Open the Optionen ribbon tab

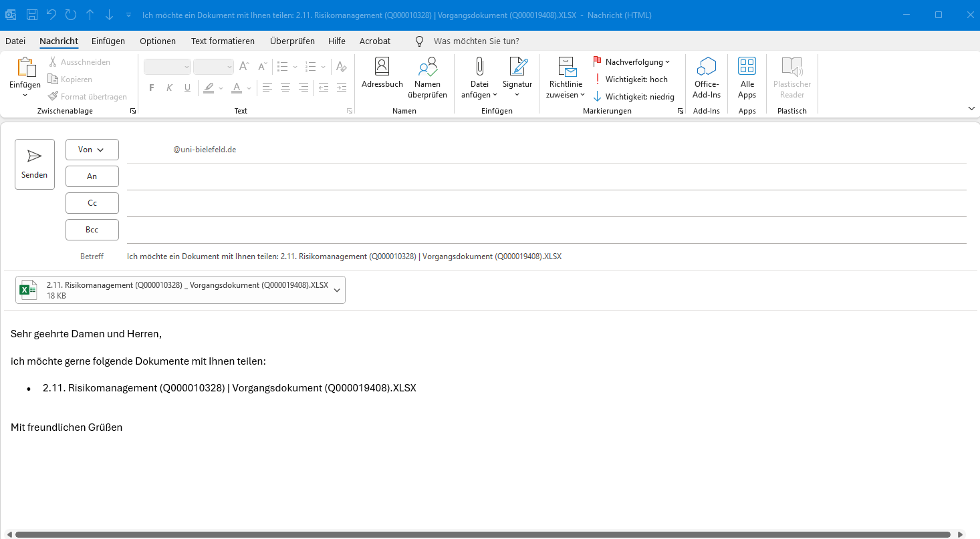click(158, 41)
